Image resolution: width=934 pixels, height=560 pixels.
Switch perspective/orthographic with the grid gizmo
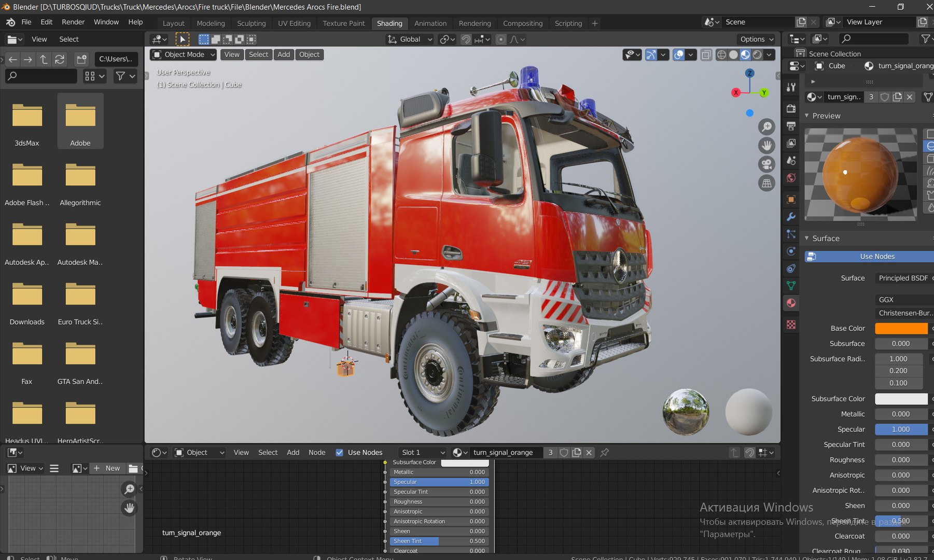pyautogui.click(x=766, y=183)
